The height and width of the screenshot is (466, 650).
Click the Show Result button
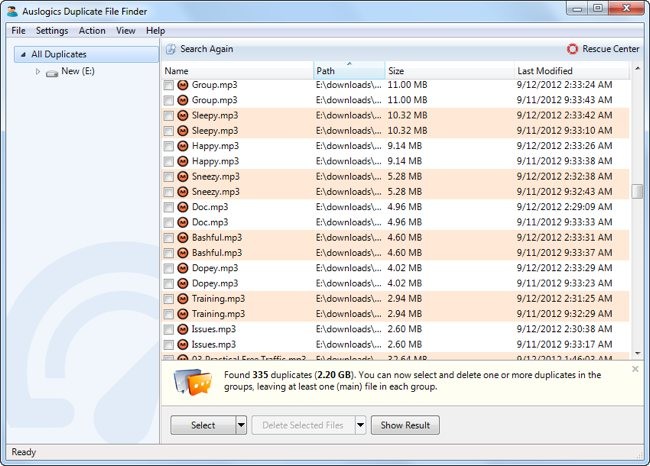(405, 425)
